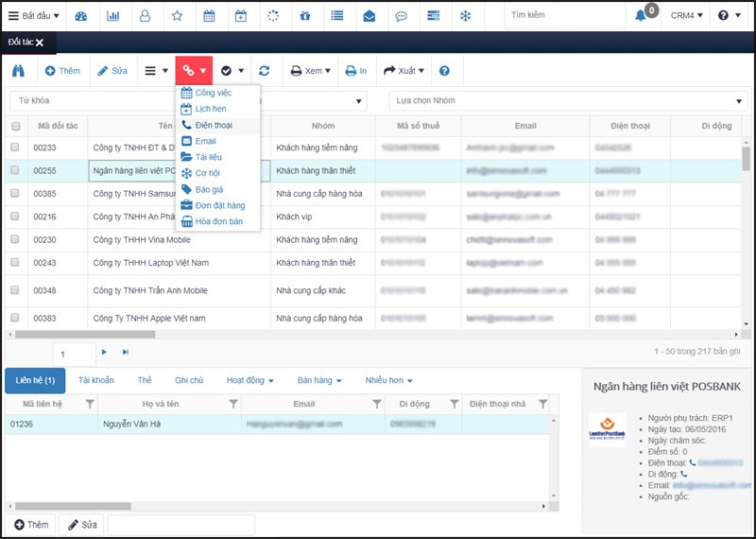Check the box for partner 00233
Image resolution: width=756 pixels, height=539 pixels.
(x=15, y=148)
